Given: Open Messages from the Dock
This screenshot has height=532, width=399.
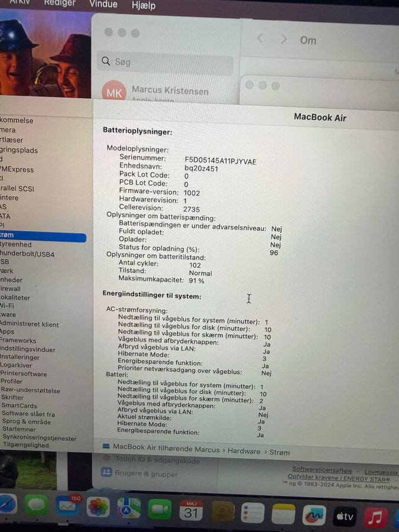Looking at the screenshot, I should tap(36, 505).
